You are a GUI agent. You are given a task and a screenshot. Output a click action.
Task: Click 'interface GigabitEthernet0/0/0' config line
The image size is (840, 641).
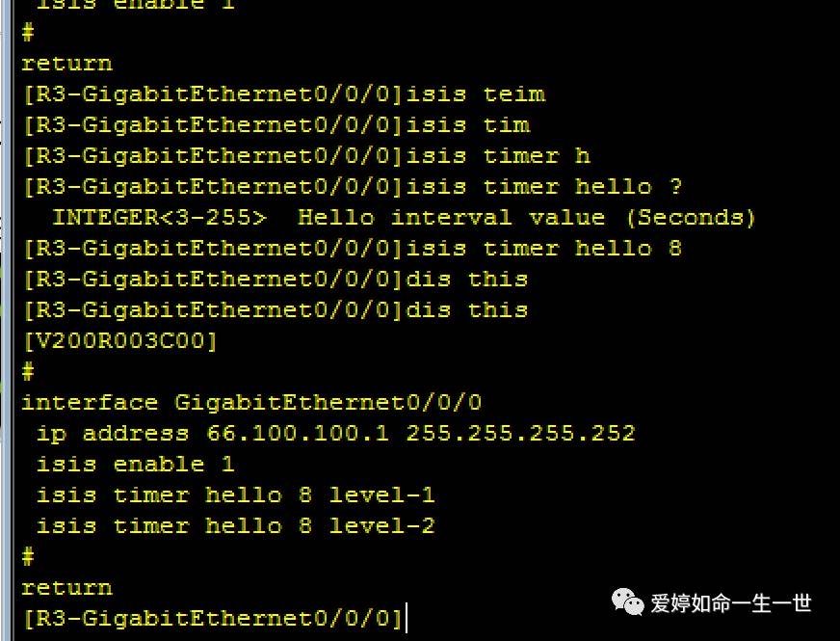tap(251, 403)
